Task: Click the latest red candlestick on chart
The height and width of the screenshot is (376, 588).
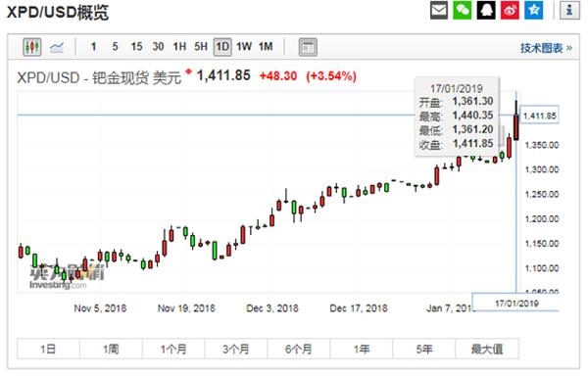Action: [x=516, y=127]
